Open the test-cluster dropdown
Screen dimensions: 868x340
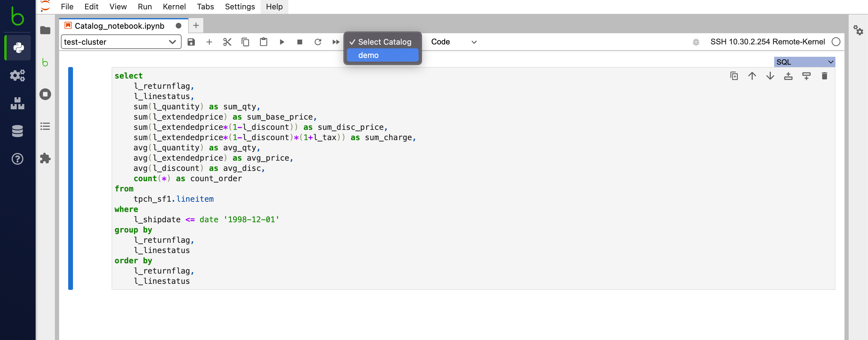(x=121, y=42)
